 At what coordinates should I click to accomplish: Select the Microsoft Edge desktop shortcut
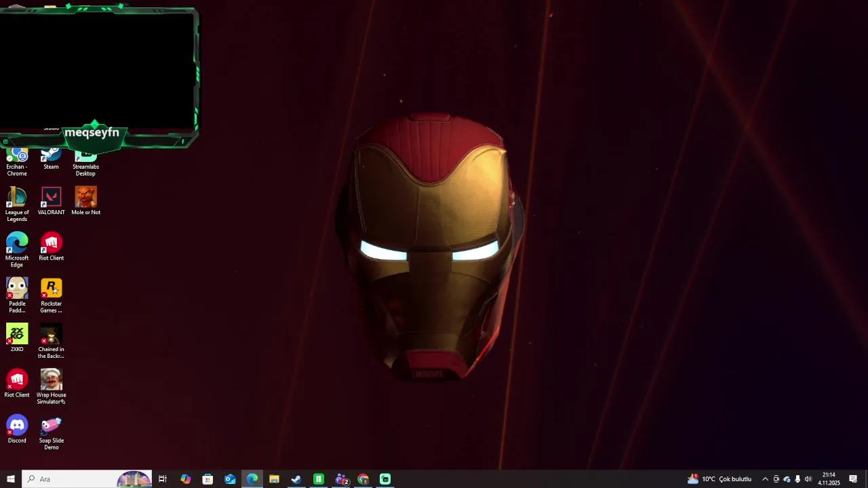pyautogui.click(x=17, y=249)
